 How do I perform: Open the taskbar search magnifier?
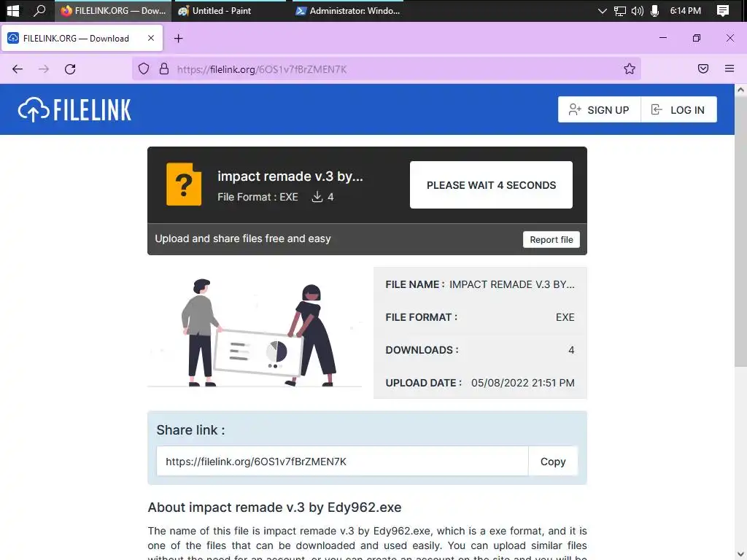tap(39, 10)
